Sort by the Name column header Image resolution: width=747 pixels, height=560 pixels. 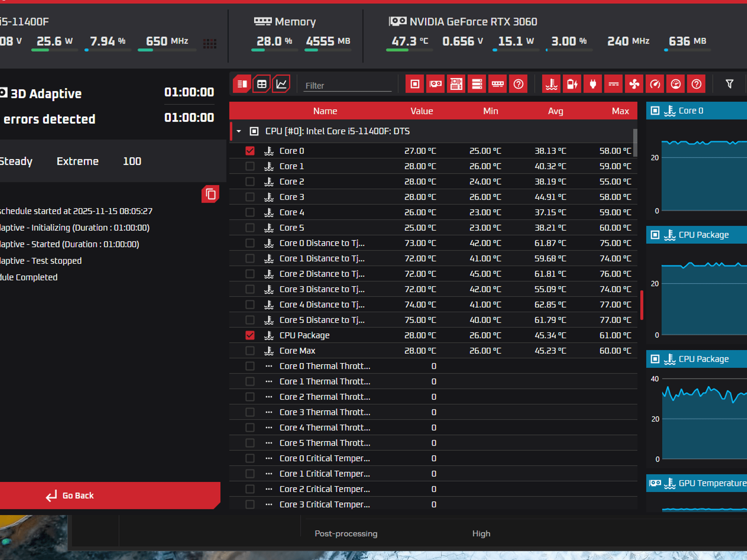(x=325, y=111)
